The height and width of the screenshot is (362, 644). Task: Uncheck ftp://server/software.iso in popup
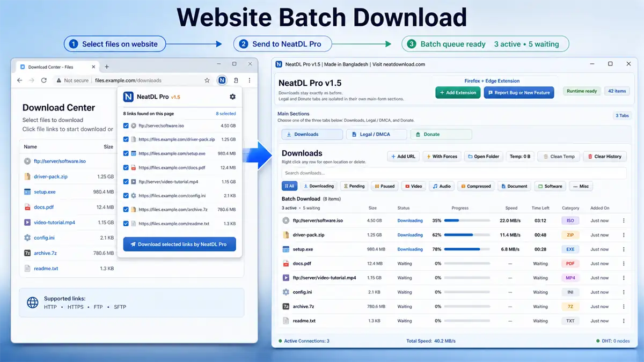(126, 125)
